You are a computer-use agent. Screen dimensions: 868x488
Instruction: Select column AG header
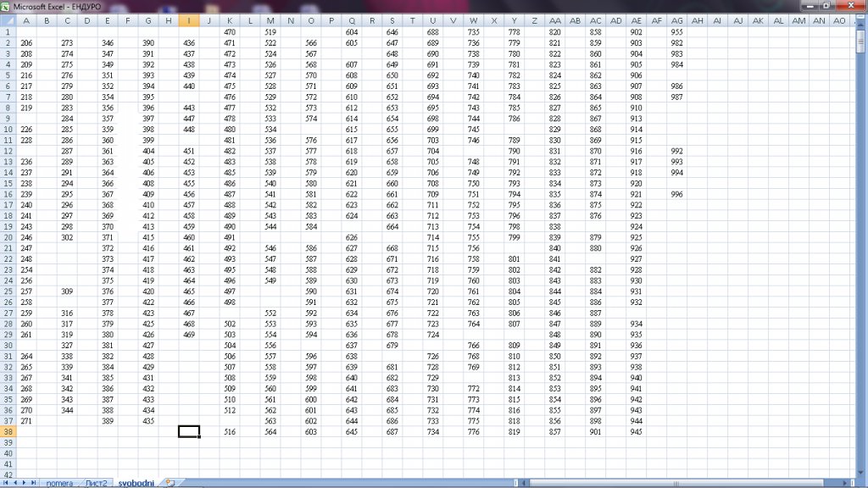(676, 20)
